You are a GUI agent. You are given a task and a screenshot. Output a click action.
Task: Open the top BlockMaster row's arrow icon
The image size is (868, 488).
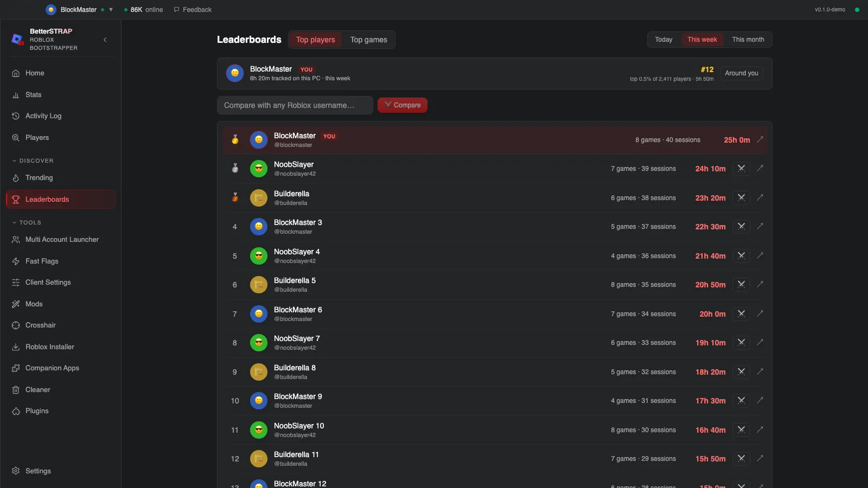click(760, 139)
